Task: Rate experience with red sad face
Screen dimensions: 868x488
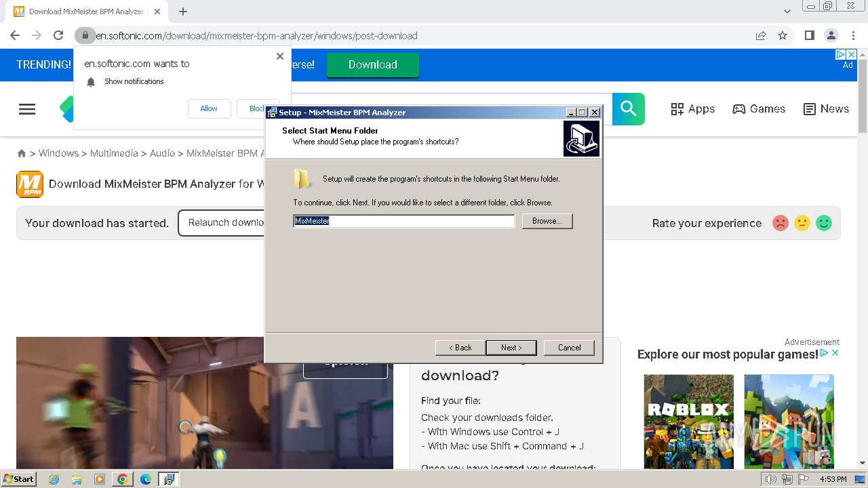Action: [x=781, y=223]
